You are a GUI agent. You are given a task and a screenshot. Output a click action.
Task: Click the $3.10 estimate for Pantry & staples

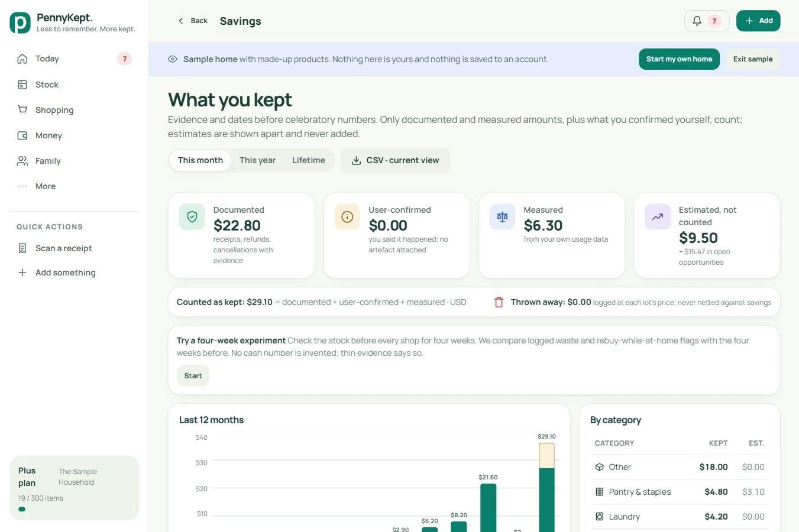[753, 492]
